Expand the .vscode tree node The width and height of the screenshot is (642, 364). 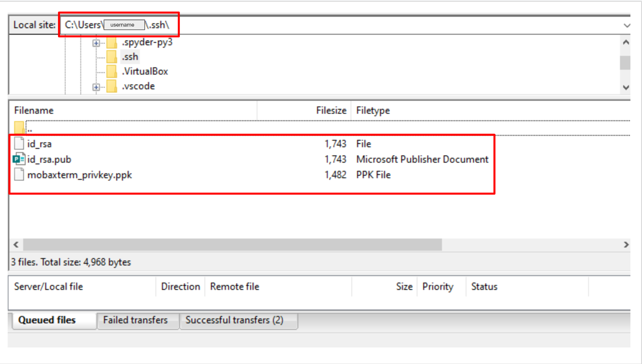(96, 87)
